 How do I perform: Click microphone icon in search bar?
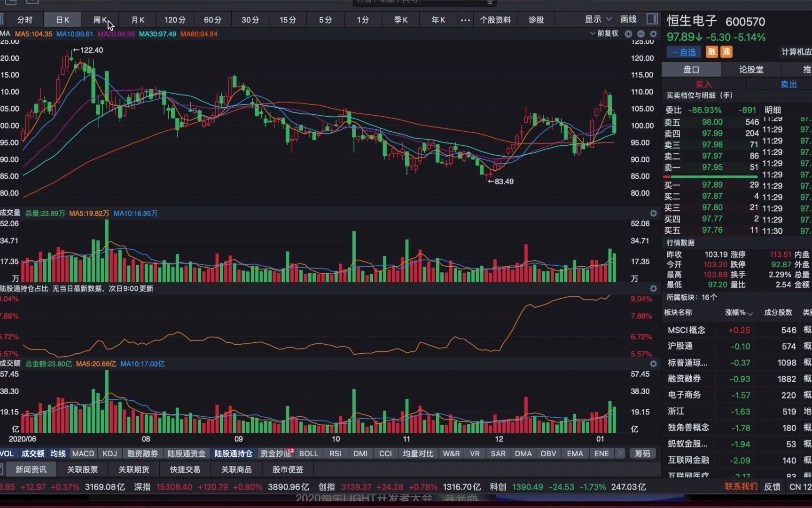coord(490,2)
